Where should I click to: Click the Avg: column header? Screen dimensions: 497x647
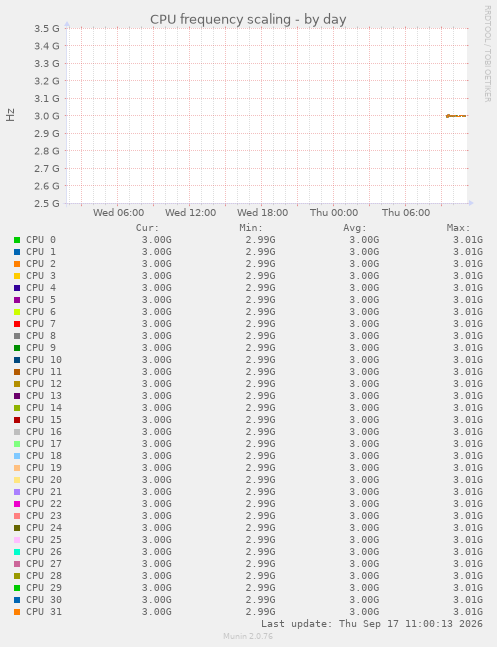pos(355,228)
